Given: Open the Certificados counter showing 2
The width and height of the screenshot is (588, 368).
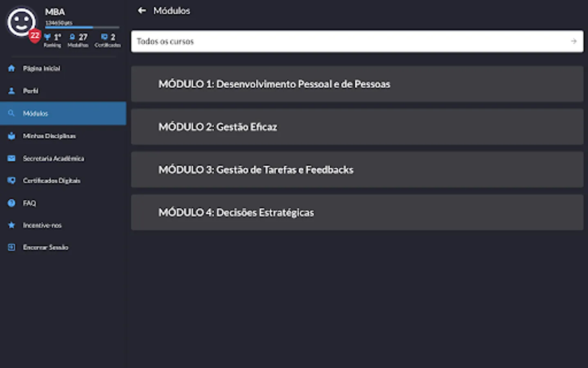Looking at the screenshot, I should [x=108, y=40].
